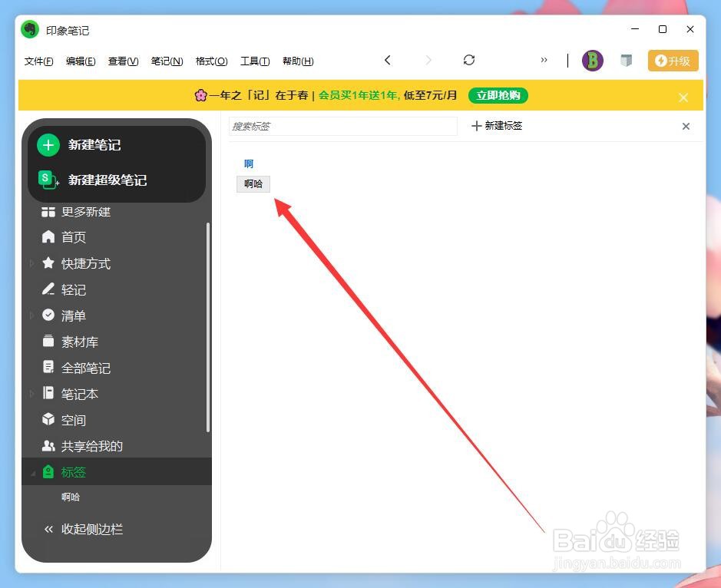
Task: Click the 清单 label
Action: (x=74, y=315)
